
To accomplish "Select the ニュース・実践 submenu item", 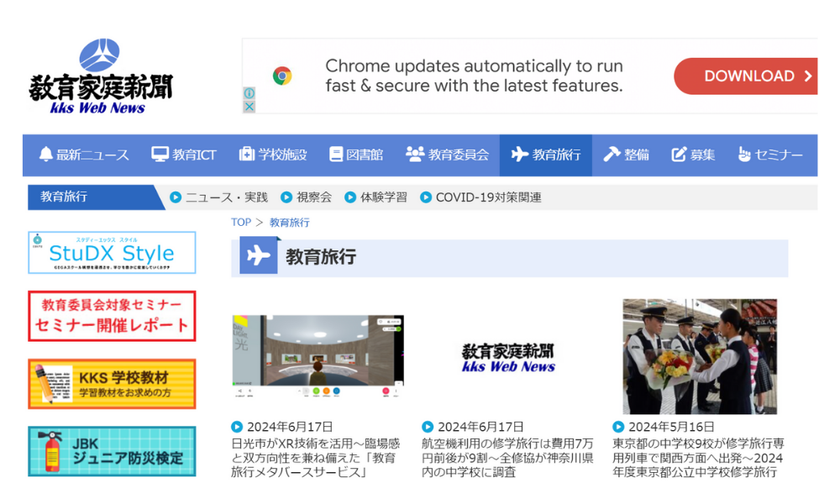I will point(218,197).
